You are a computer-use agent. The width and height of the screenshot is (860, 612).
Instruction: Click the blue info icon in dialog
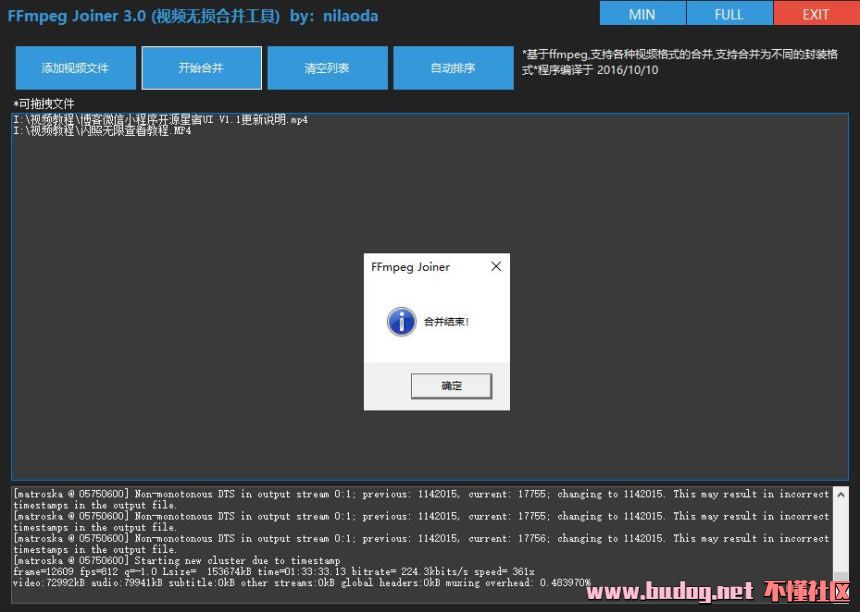(x=401, y=321)
